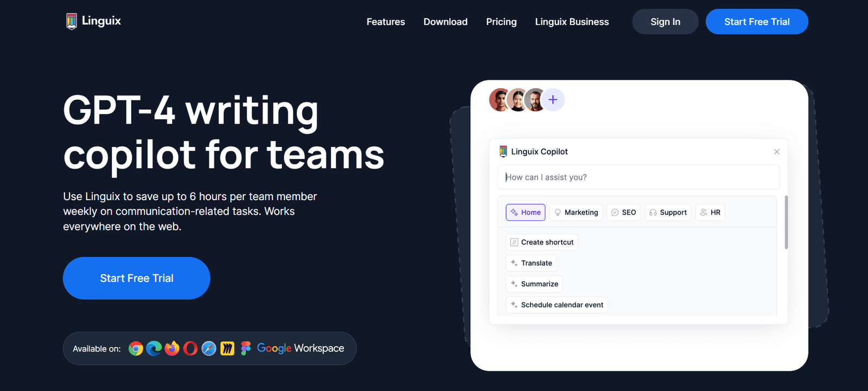
Task: Open the Download nav link
Action: click(445, 22)
